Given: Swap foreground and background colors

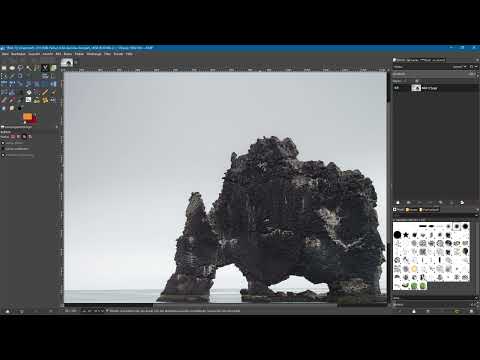Looking at the screenshot, I should 35,114.
